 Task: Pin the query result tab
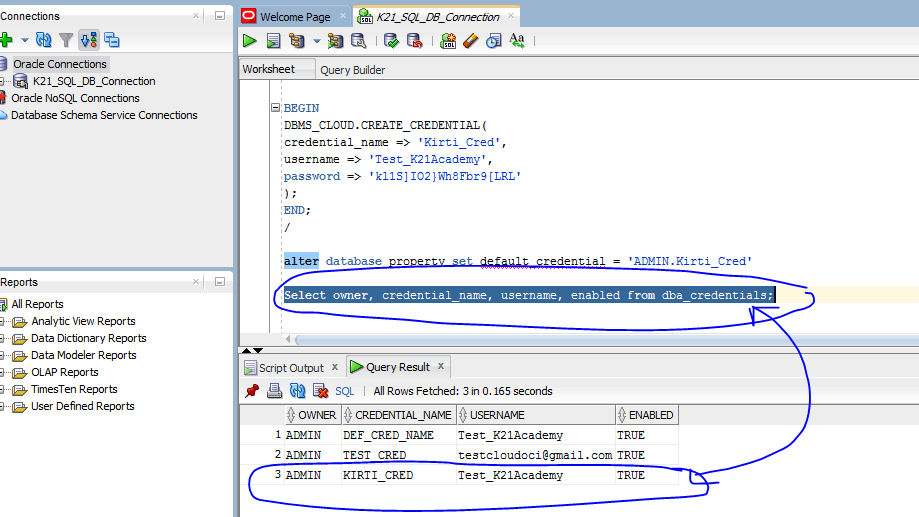click(x=252, y=391)
